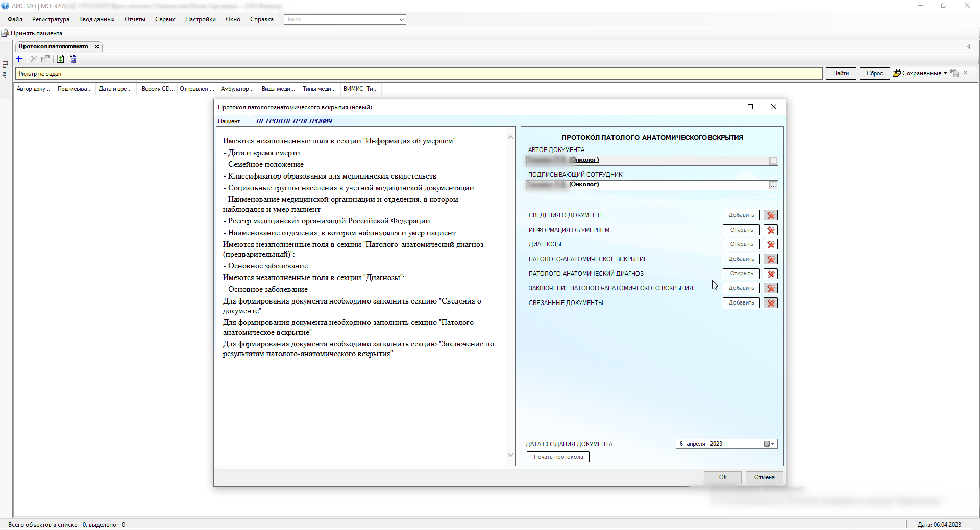Click the Отмена button

[764, 477]
